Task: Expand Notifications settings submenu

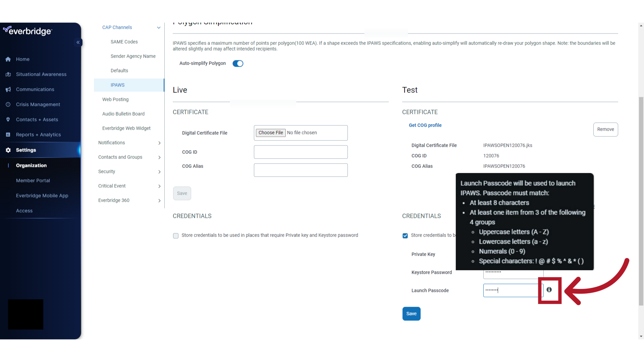Action: (x=159, y=142)
